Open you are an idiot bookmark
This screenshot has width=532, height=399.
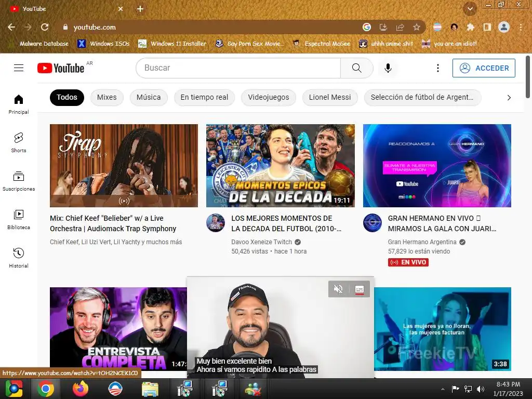coord(449,44)
